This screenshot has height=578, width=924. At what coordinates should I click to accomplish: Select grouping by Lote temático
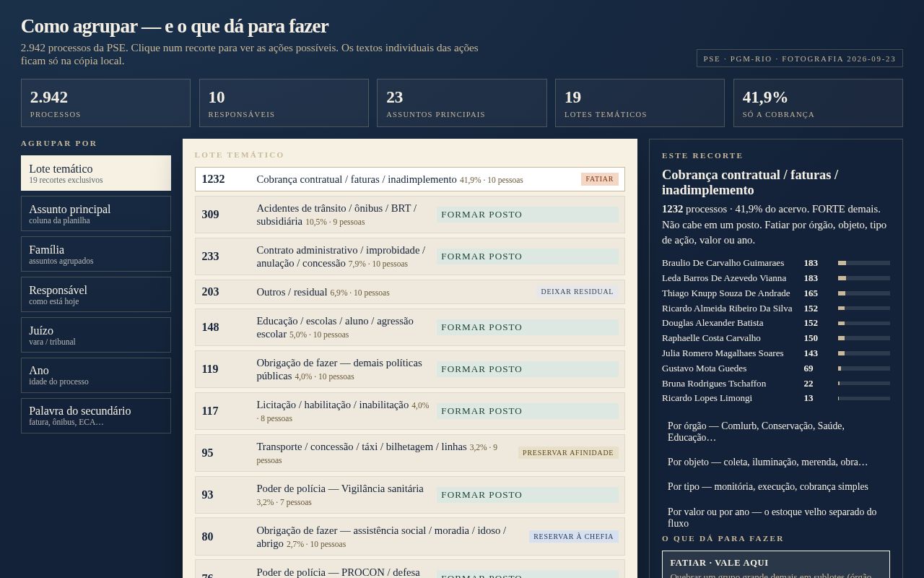pyautogui.click(x=96, y=173)
